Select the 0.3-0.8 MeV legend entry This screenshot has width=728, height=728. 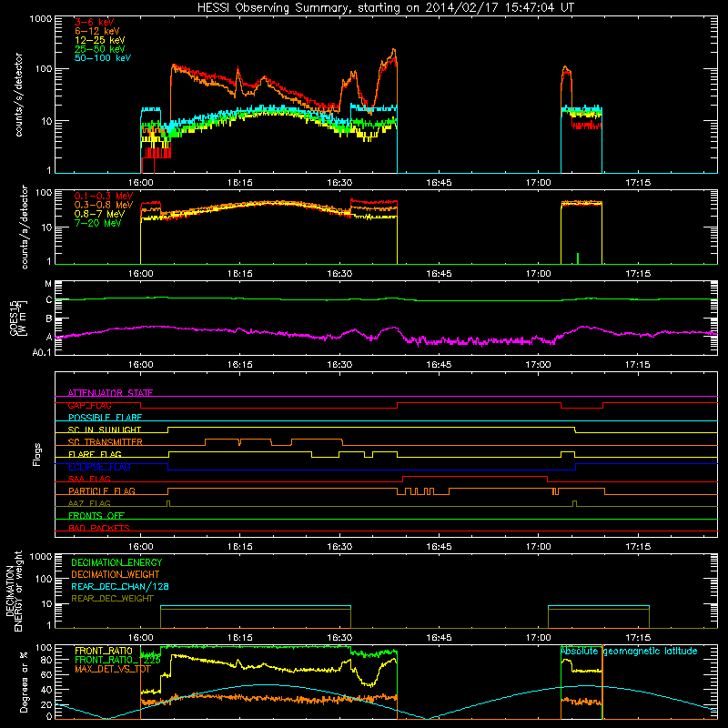[x=103, y=205]
